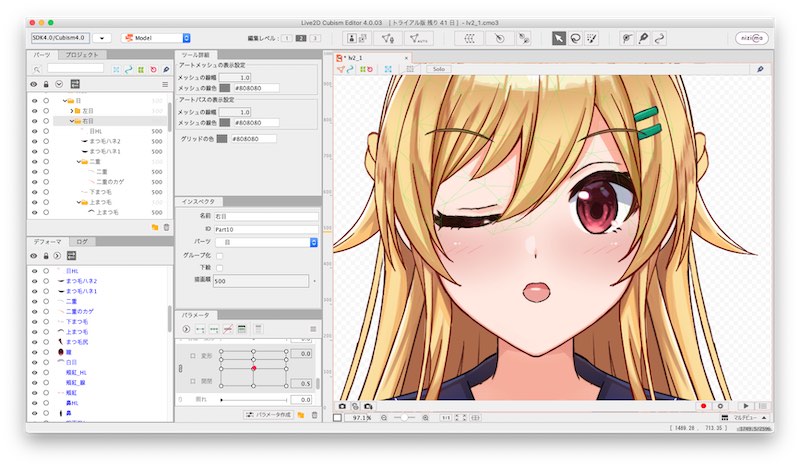This screenshot has height=467, width=800.
Task: Switch to the プロジェクト tab
Action: pos(82,55)
